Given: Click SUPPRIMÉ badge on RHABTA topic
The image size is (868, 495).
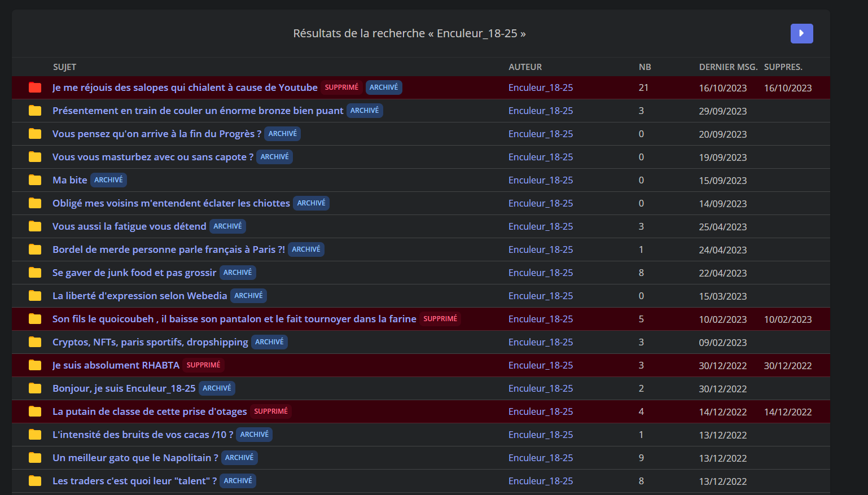Looking at the screenshot, I should click(x=203, y=365).
